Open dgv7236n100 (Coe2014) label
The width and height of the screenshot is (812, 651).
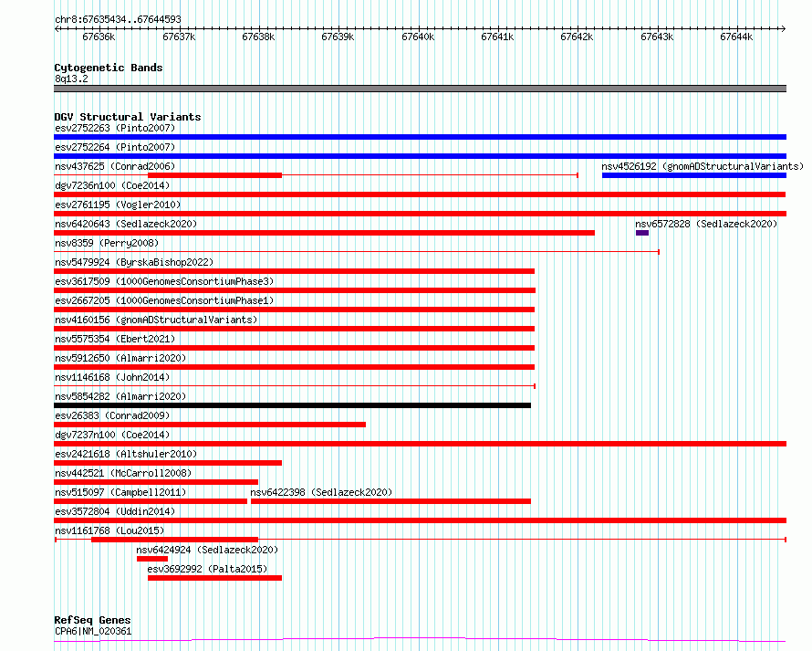(112, 185)
